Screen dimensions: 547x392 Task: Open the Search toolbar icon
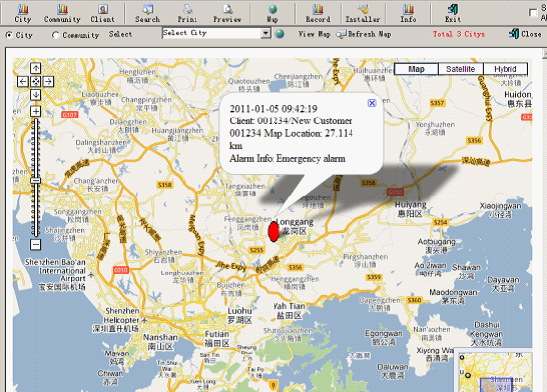[147, 13]
